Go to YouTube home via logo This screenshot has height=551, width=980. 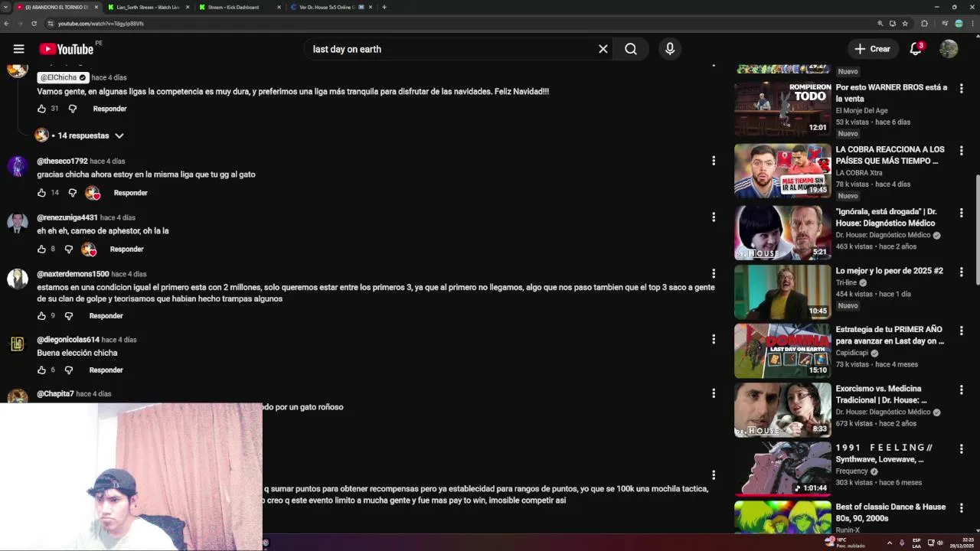[66, 49]
